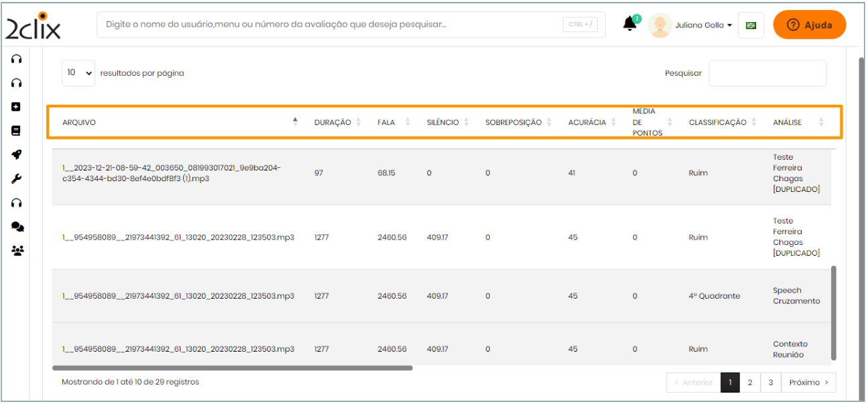Image resolution: width=868 pixels, height=404 pixels.
Task: Open the users group sidebar icon
Action: click(17, 250)
